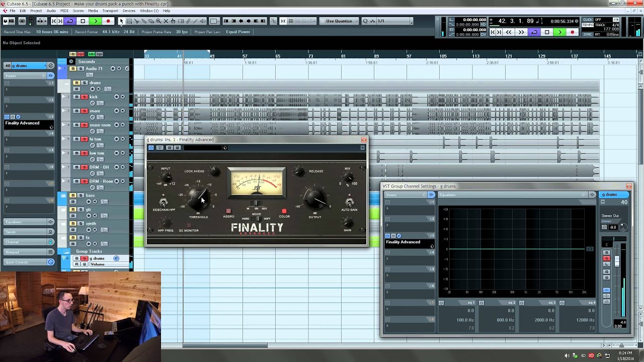
Task: Flip the AUTO GAIN switch on Finality
Action: click(x=349, y=203)
